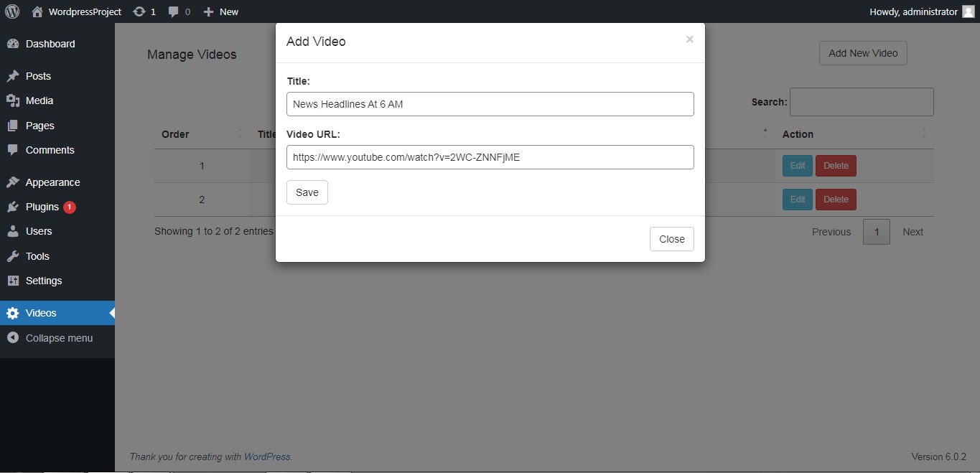The height and width of the screenshot is (473, 980).
Task: Save the News Headlines video
Action: pos(307,192)
